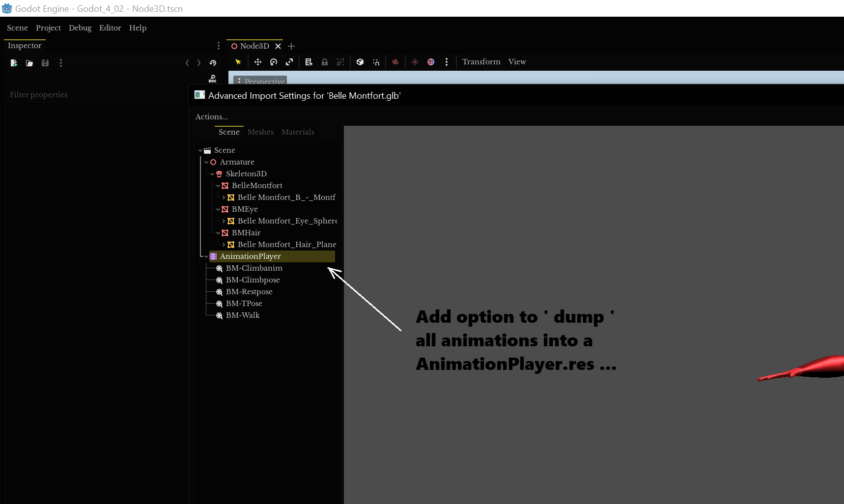Add a new scene tab with the plus button

click(x=291, y=46)
